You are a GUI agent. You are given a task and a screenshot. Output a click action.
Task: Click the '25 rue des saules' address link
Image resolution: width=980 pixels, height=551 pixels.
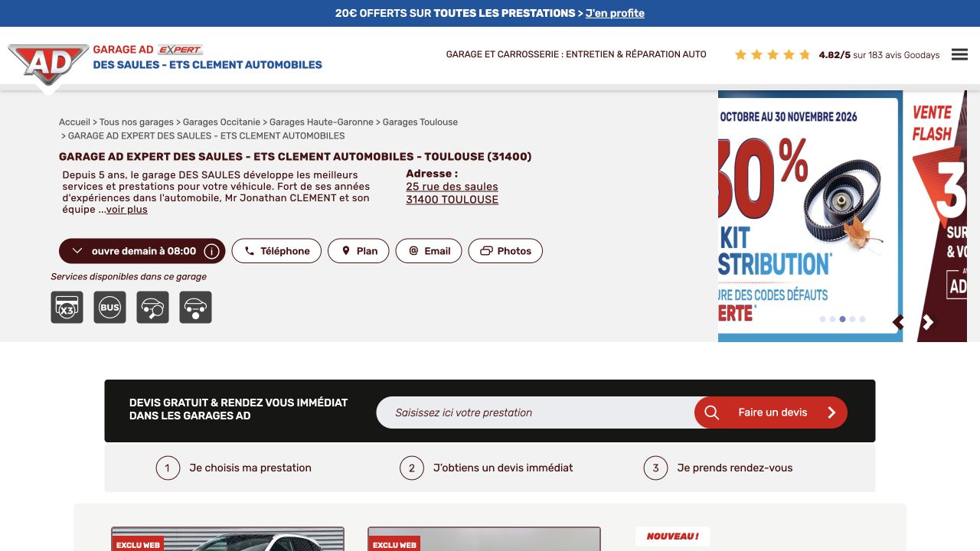coord(452,187)
